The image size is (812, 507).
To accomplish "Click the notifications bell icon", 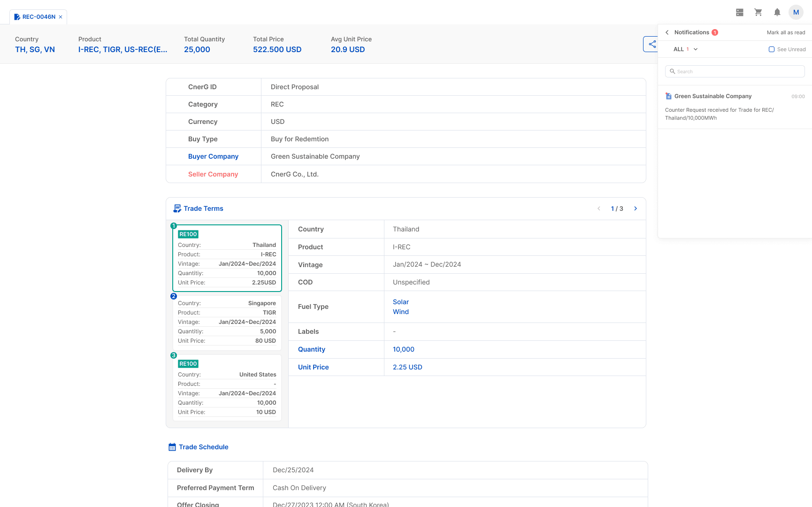I will click(777, 12).
